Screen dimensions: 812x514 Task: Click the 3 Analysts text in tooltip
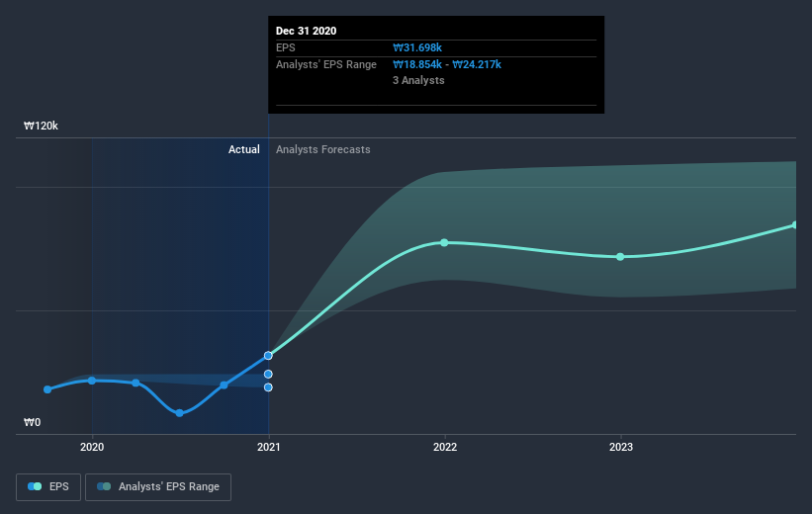pyautogui.click(x=418, y=80)
